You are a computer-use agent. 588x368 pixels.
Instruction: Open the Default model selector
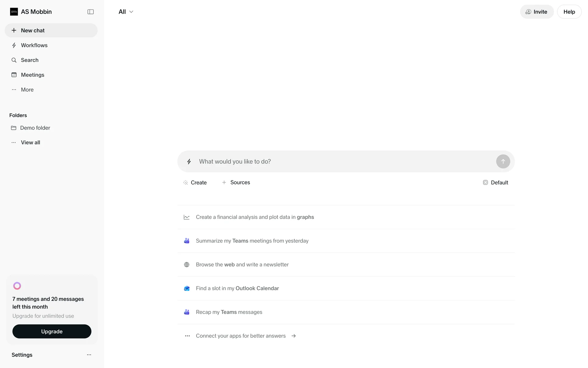[x=495, y=182]
